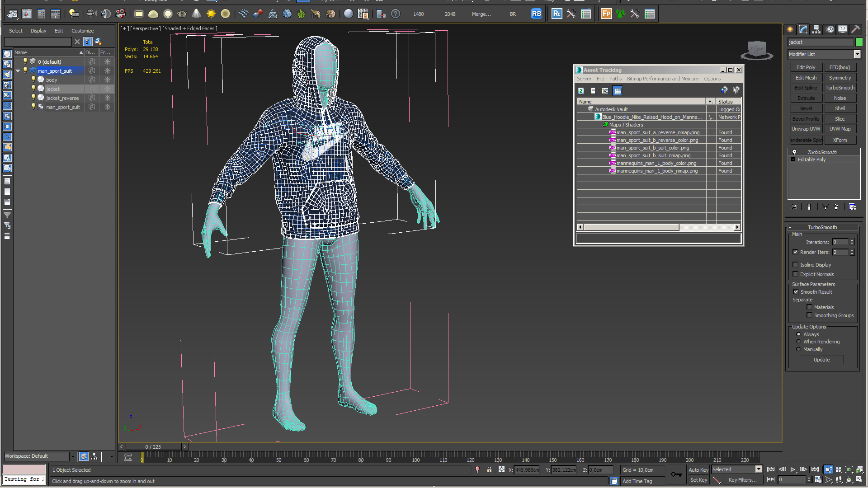Click the Update button in TurboSmooth
The image size is (868, 488).
pyautogui.click(x=821, y=360)
